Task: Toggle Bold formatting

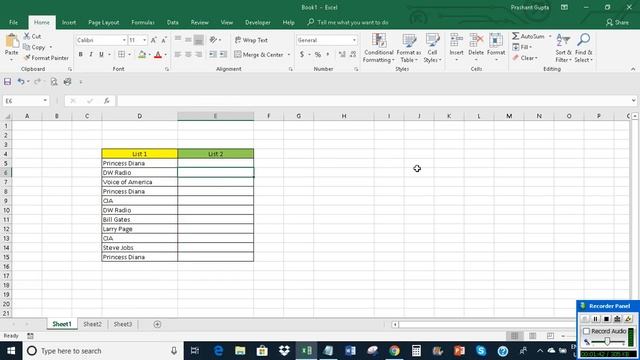Action: [80, 54]
